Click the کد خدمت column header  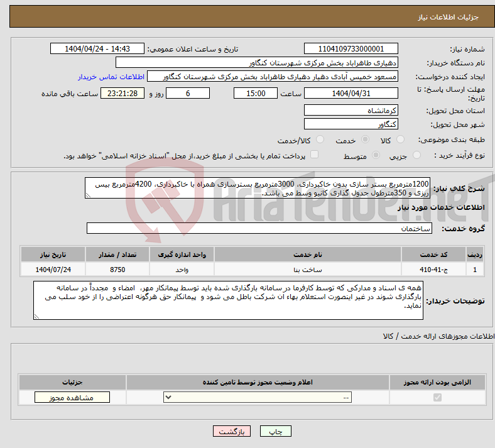[434, 254]
